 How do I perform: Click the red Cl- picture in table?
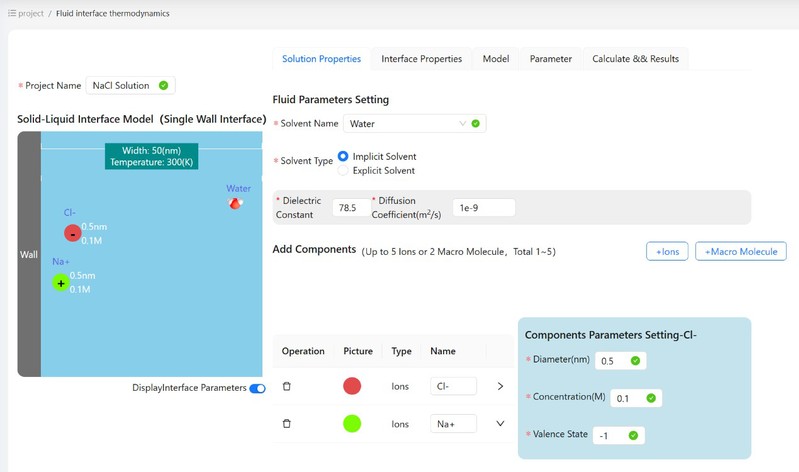[352, 386]
